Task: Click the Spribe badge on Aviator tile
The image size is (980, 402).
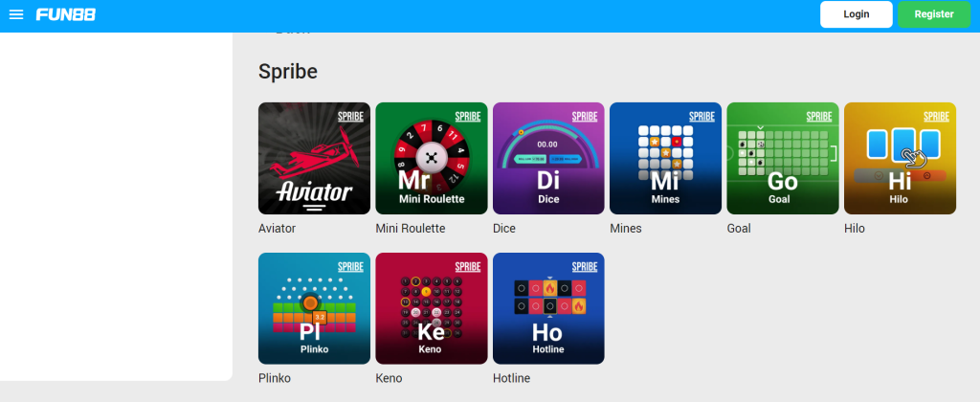Action: click(x=352, y=116)
